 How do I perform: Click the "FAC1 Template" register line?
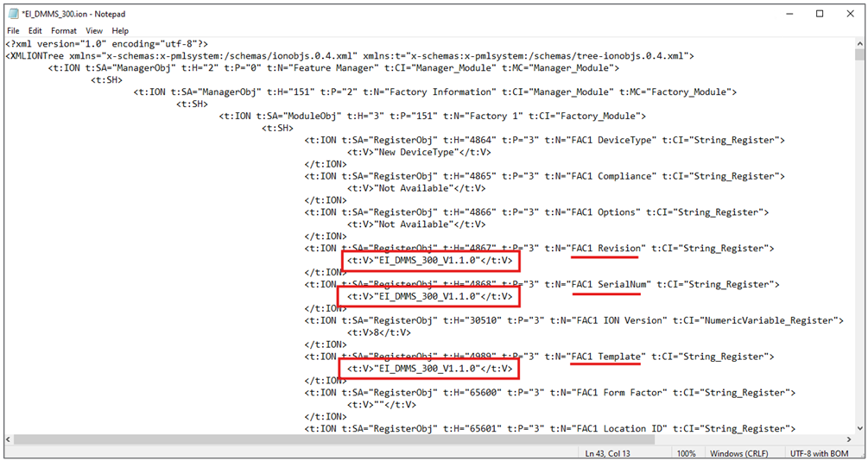(x=539, y=357)
